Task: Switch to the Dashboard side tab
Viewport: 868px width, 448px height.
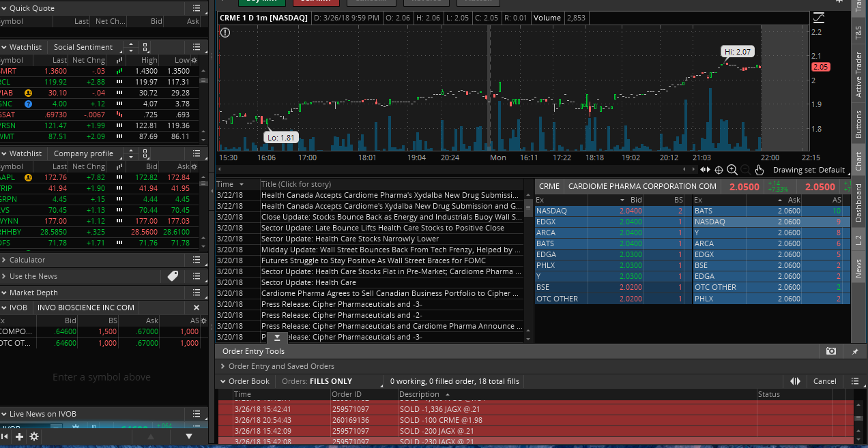Action: click(x=859, y=203)
